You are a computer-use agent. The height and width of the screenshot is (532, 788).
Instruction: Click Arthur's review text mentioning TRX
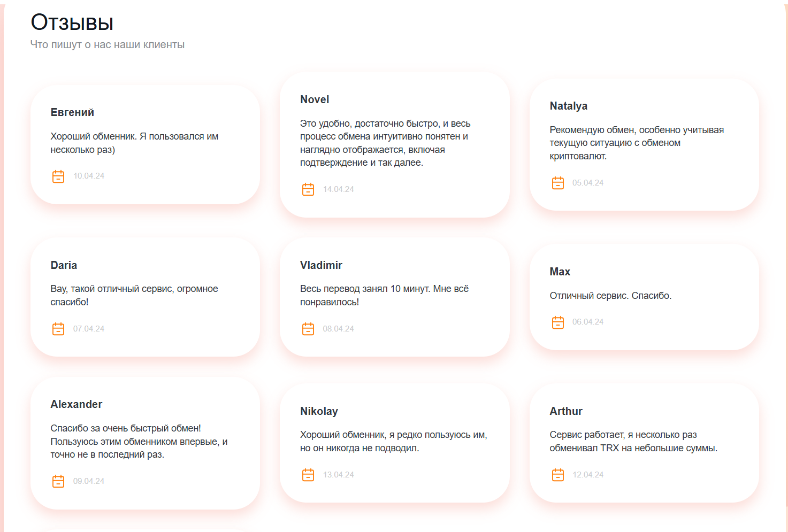click(633, 442)
